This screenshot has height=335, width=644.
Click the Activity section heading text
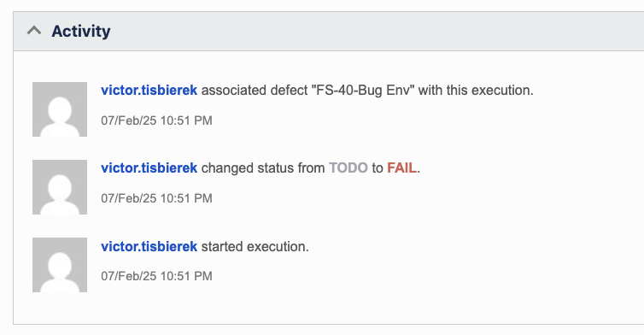(x=81, y=32)
